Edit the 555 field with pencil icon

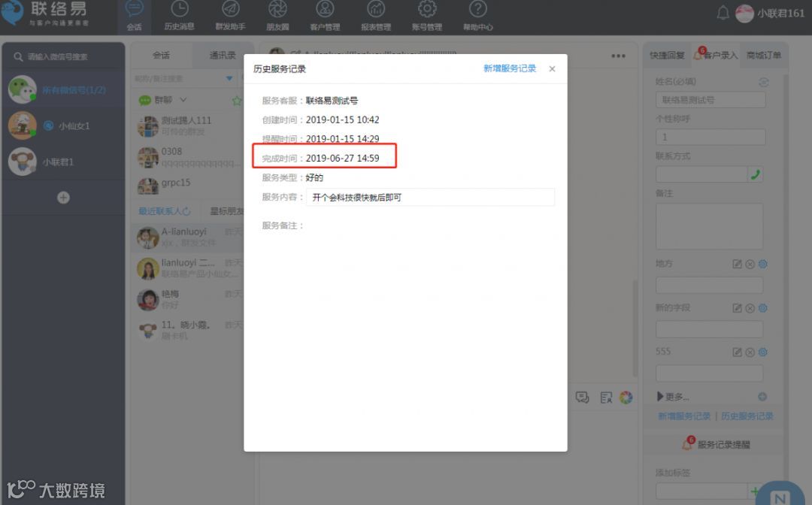[x=737, y=352]
